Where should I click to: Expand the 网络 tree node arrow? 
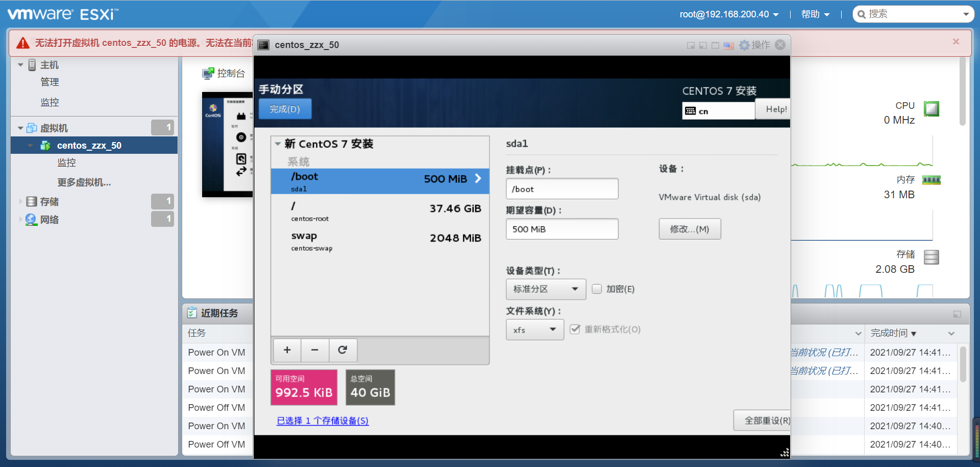pos(20,219)
